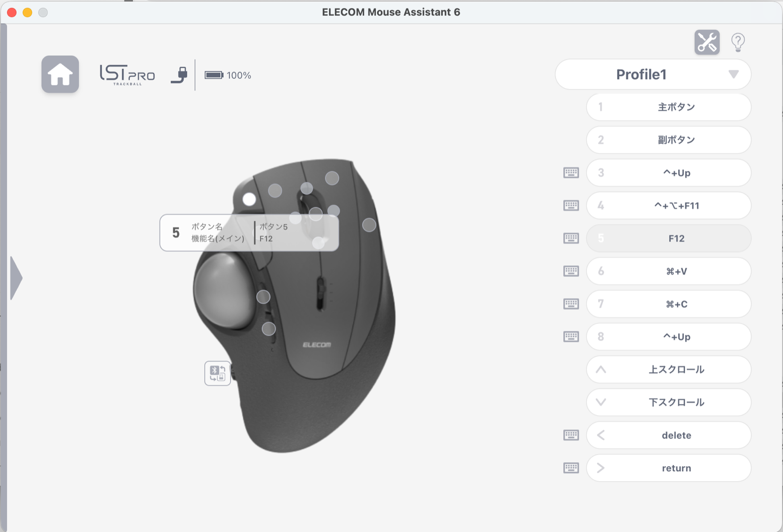
Task: Click keyboard icon beside button 8
Action: point(571,337)
